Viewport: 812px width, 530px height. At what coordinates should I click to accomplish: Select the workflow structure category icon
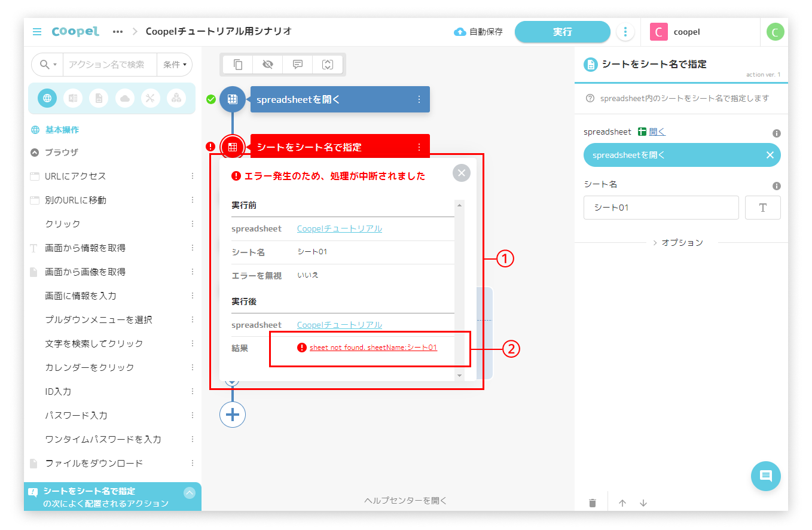coord(176,98)
